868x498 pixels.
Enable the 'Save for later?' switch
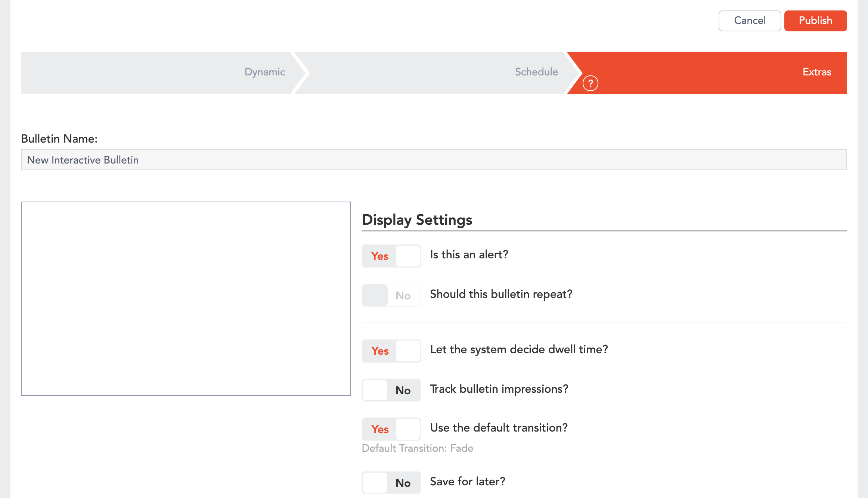pyautogui.click(x=391, y=483)
